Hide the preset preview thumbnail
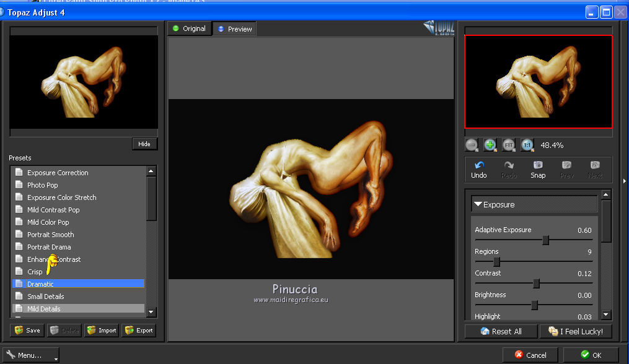Image resolution: width=629 pixels, height=364 pixels. coord(144,144)
